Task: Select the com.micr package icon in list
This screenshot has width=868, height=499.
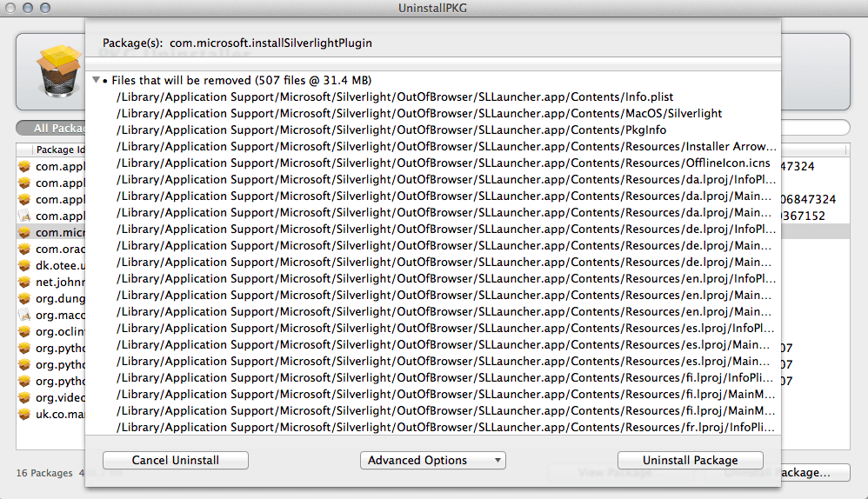Action: (x=24, y=232)
